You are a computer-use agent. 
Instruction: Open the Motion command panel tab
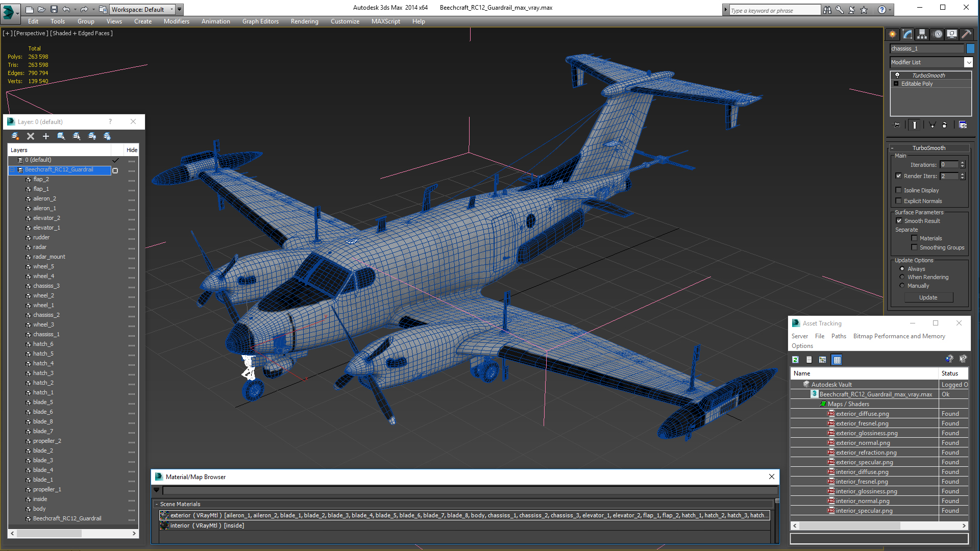pyautogui.click(x=937, y=34)
